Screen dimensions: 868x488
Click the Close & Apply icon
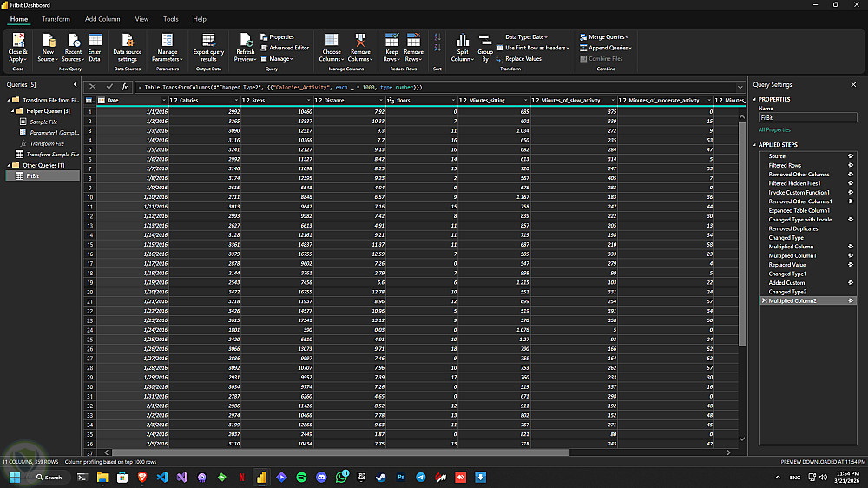(17, 41)
